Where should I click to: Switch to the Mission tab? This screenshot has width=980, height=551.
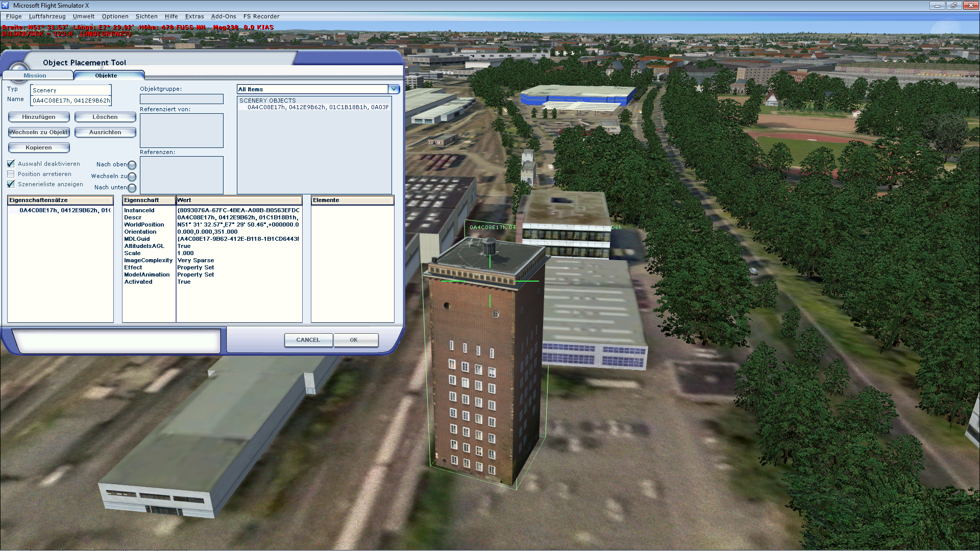pos(35,76)
